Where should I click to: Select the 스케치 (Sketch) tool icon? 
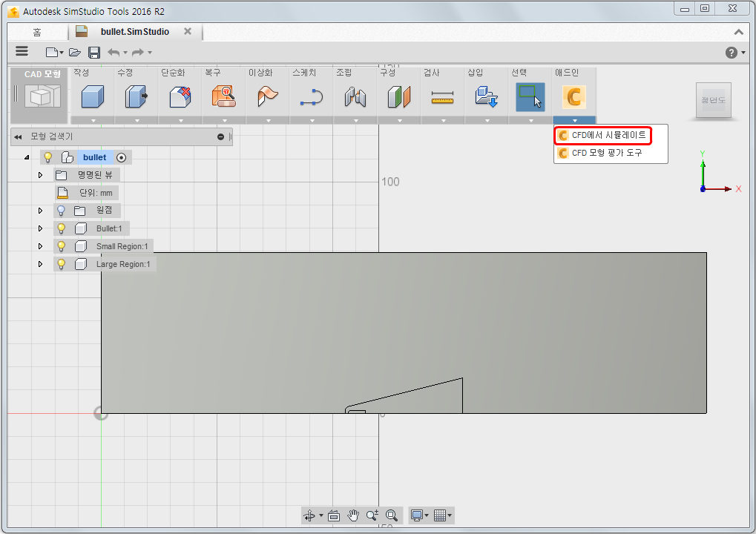(x=312, y=97)
